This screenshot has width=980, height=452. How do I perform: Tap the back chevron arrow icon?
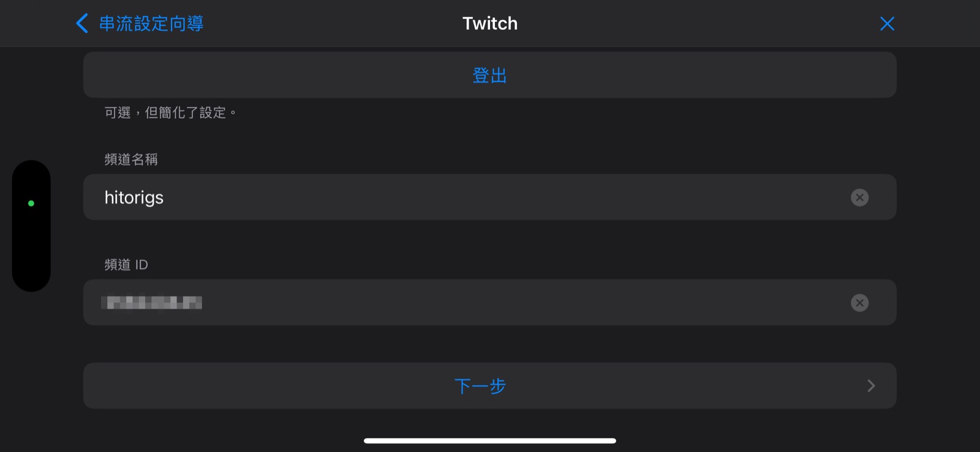pos(81,23)
